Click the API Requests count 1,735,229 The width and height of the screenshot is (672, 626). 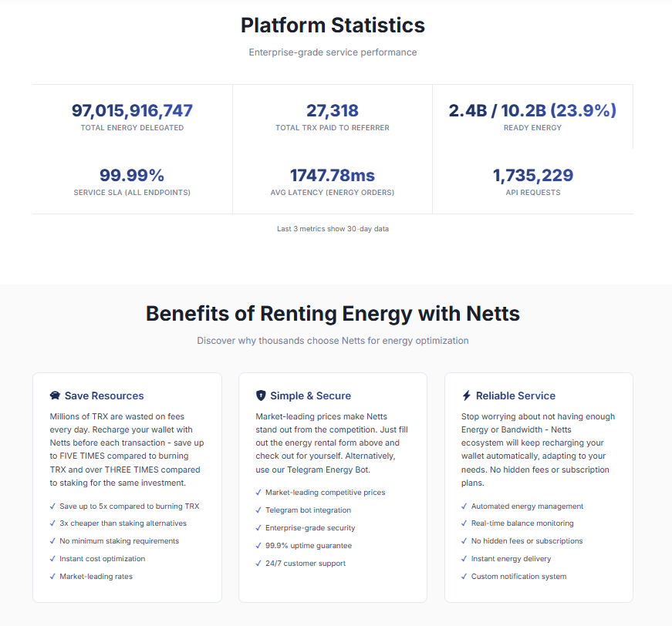(532, 176)
